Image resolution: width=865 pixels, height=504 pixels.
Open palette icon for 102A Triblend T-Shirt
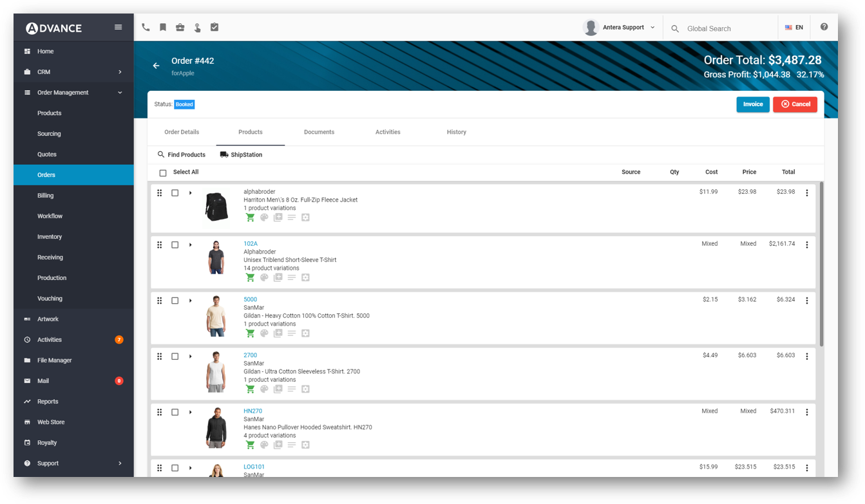(x=264, y=277)
